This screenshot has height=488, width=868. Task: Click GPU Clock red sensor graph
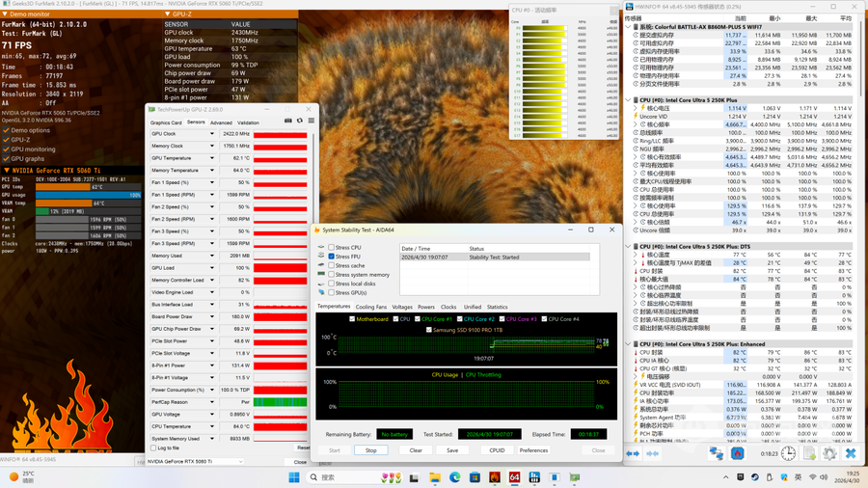[280, 134]
